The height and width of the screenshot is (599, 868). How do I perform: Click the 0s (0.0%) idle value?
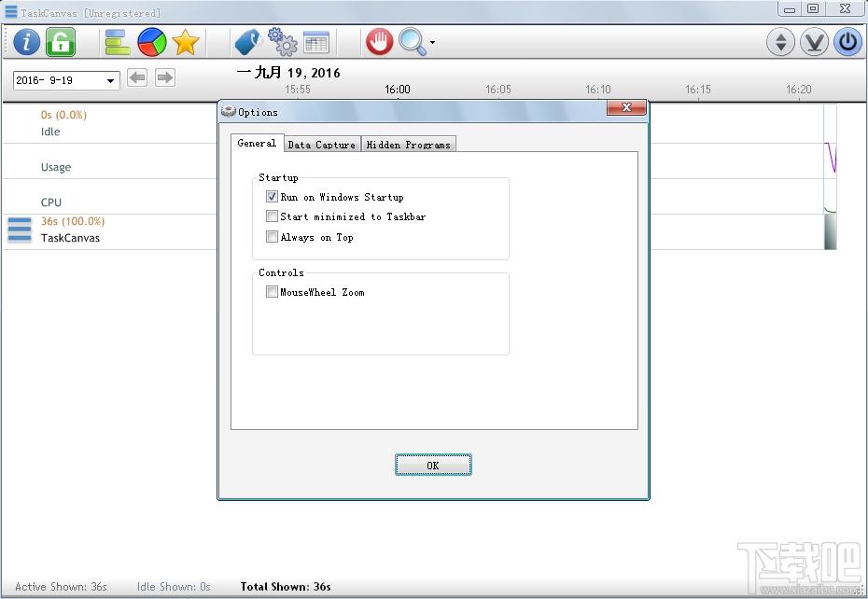pos(63,115)
